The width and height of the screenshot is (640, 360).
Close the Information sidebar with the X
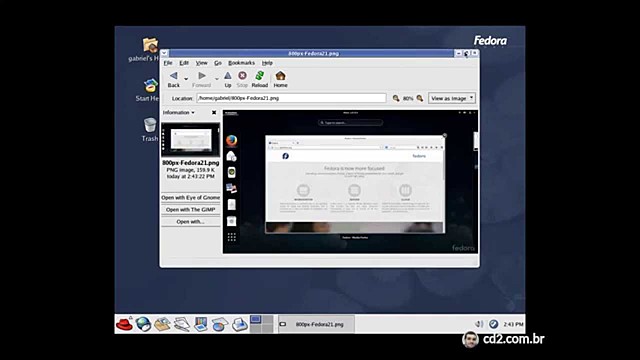(x=214, y=112)
